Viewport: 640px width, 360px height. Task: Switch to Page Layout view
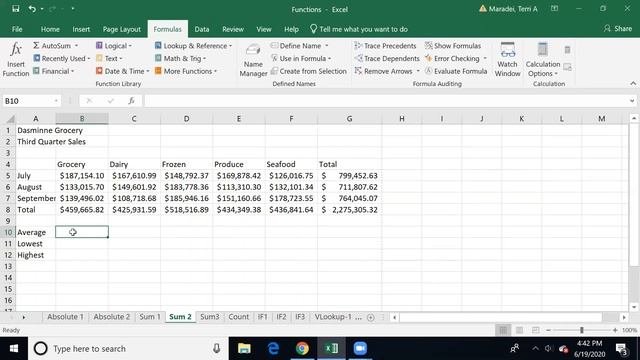pos(519,330)
